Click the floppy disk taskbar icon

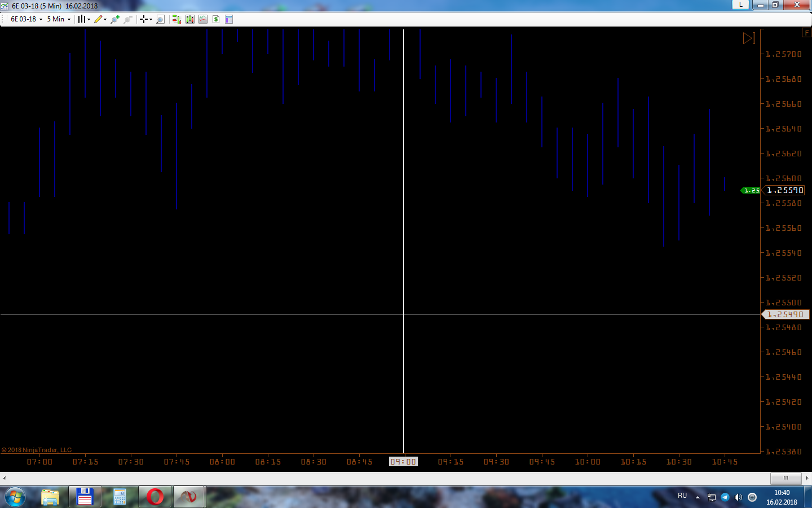pyautogui.click(x=85, y=497)
